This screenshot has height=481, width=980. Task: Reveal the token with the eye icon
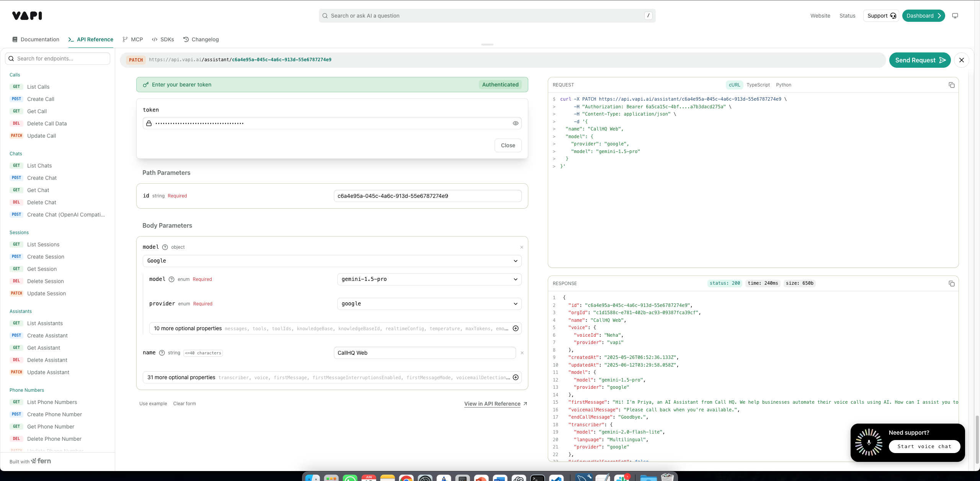point(516,123)
